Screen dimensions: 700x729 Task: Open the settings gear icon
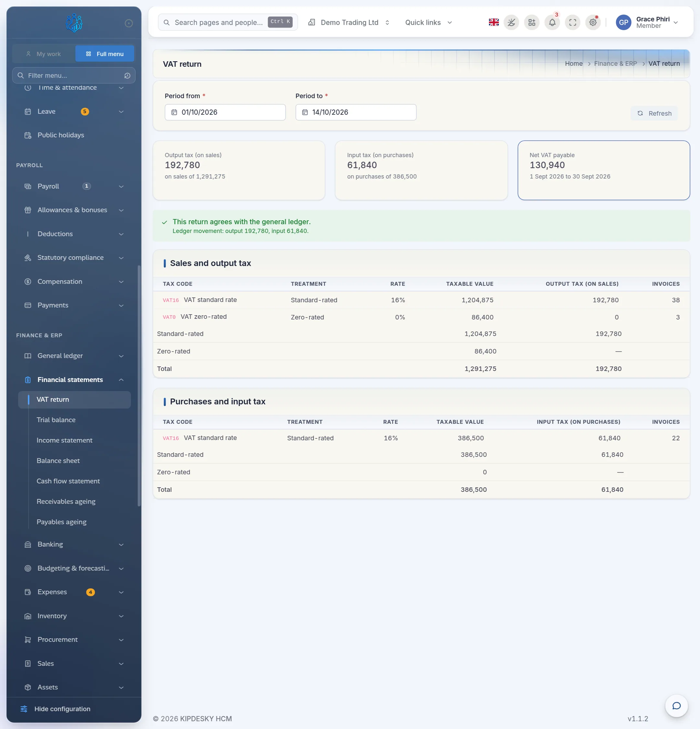pos(593,22)
